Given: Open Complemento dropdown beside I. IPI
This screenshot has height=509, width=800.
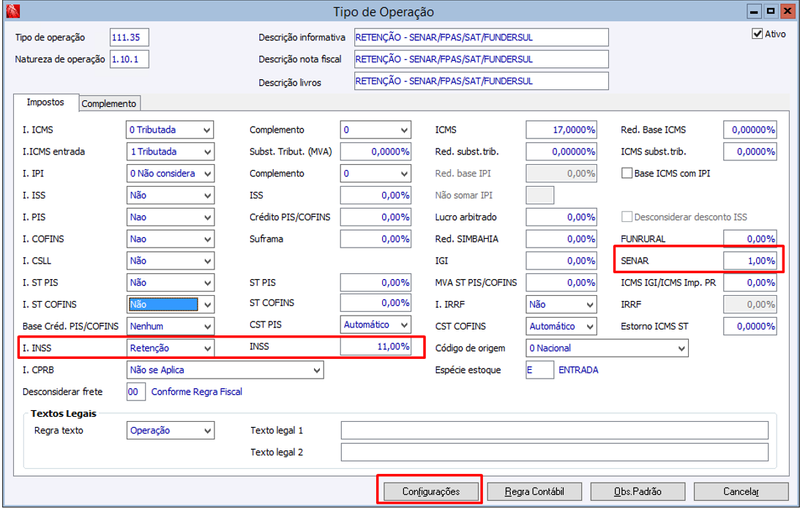Looking at the screenshot, I should (x=376, y=173).
